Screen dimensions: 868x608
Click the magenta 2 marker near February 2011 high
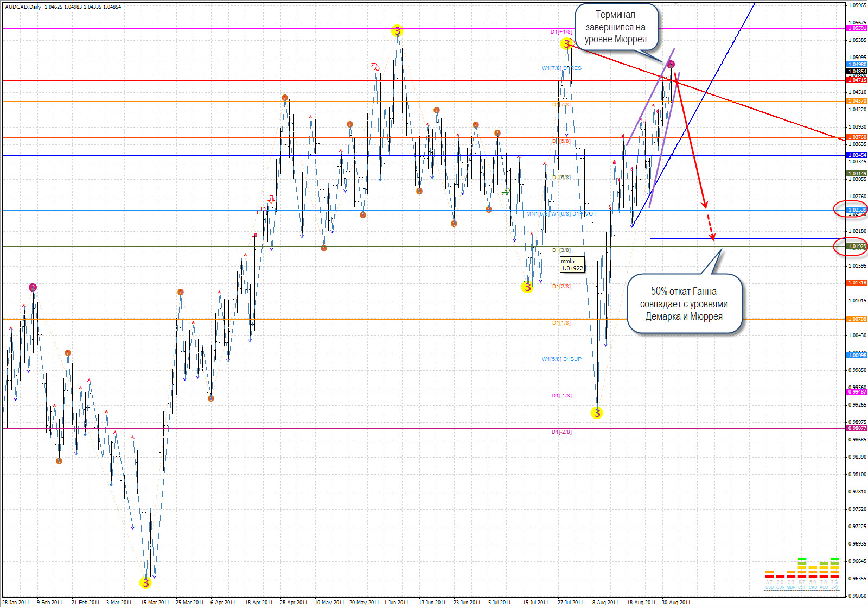[x=33, y=287]
